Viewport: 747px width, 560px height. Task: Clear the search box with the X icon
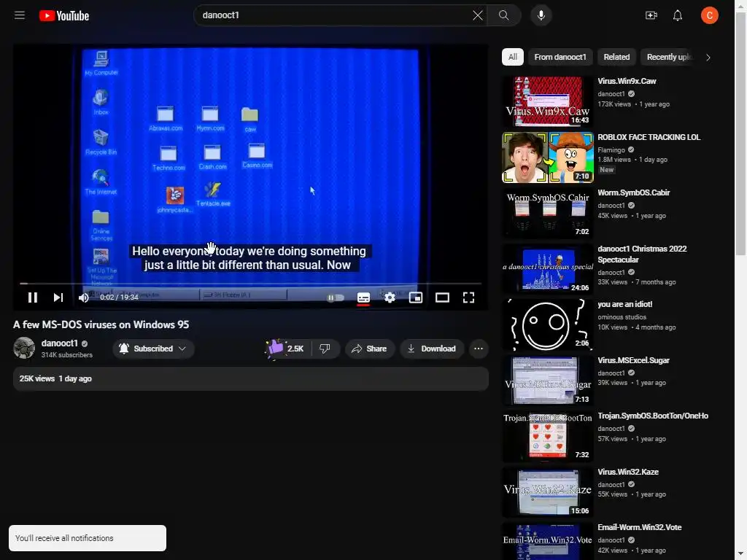pos(477,15)
